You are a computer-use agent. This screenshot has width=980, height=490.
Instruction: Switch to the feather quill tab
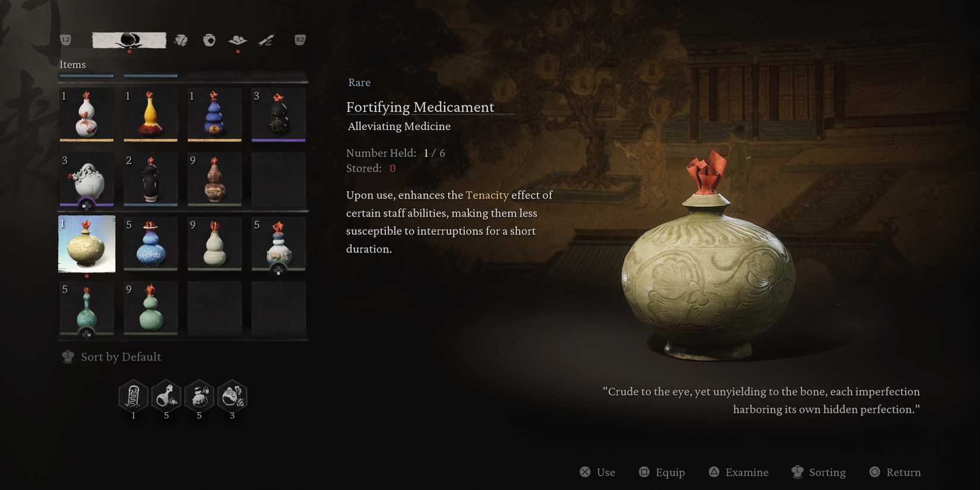pos(266,40)
